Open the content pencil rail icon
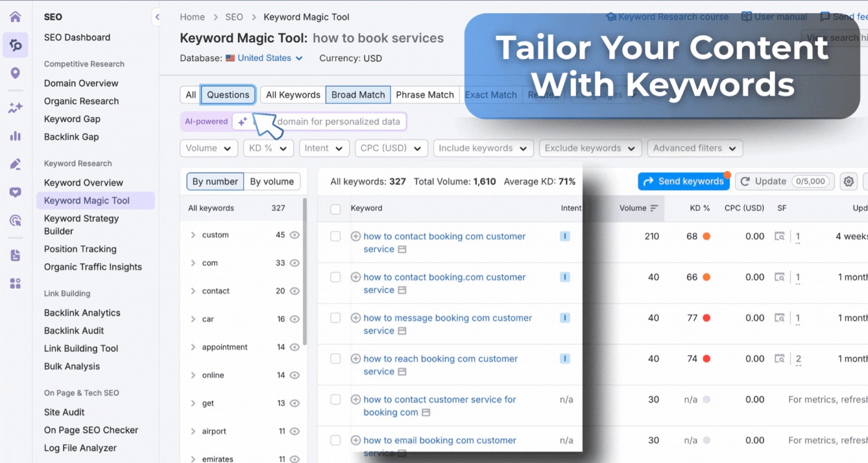The image size is (868, 463). click(15, 164)
